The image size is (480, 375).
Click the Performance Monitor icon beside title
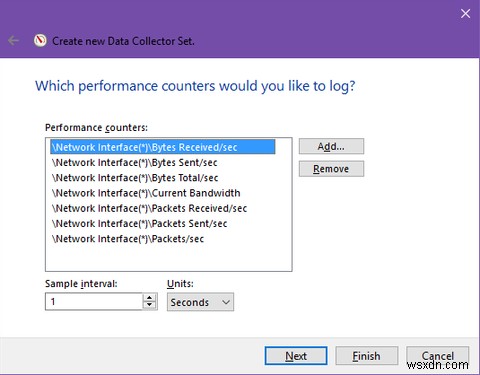coord(40,41)
